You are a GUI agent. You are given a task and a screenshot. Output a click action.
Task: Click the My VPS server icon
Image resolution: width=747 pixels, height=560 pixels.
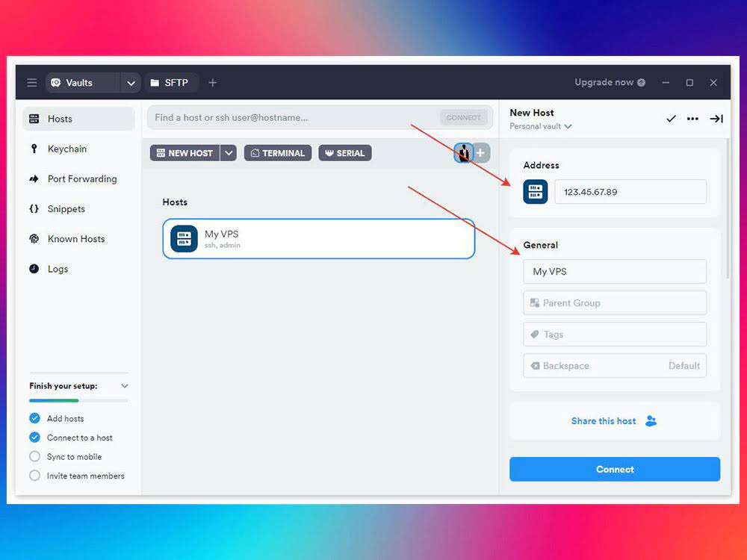coord(184,239)
